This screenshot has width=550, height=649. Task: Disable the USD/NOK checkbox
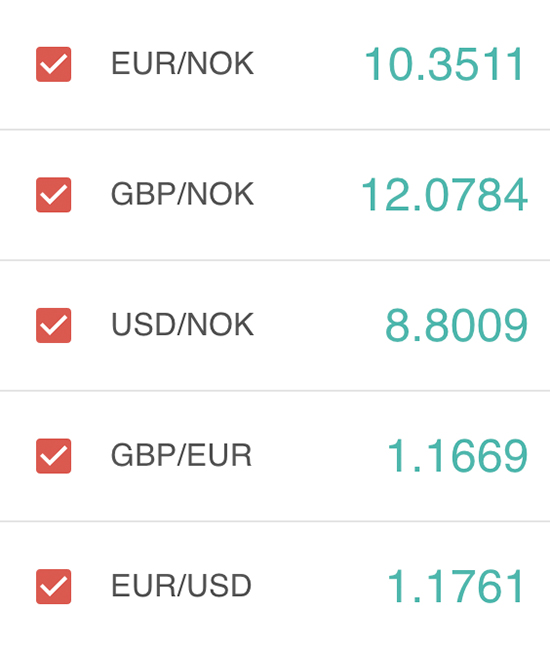53,325
